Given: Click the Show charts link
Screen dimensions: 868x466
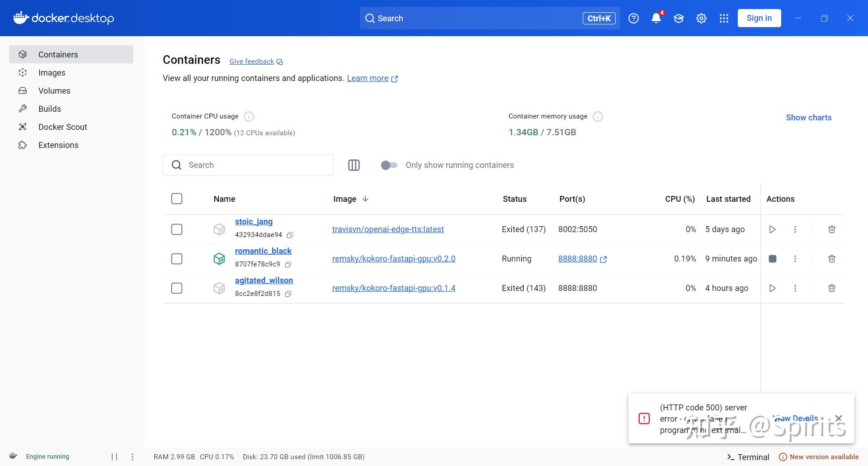Looking at the screenshot, I should (809, 117).
